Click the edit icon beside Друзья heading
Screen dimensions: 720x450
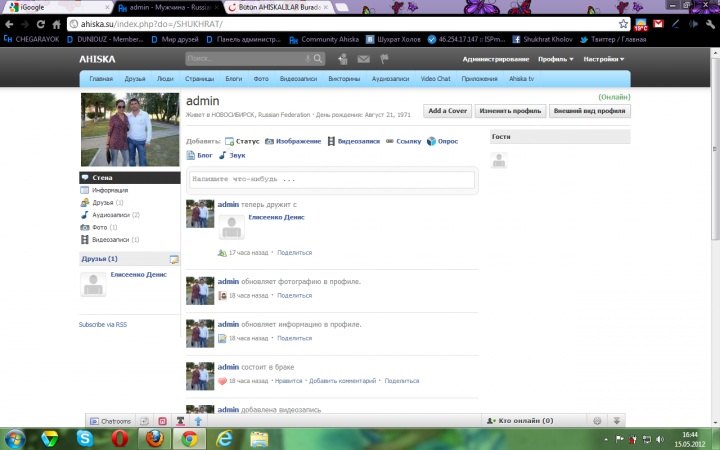coord(173,259)
